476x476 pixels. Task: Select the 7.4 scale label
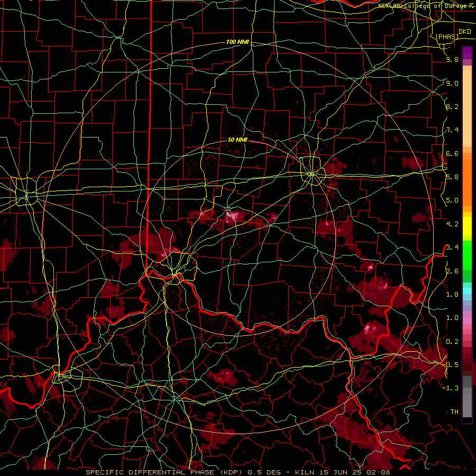(452, 130)
